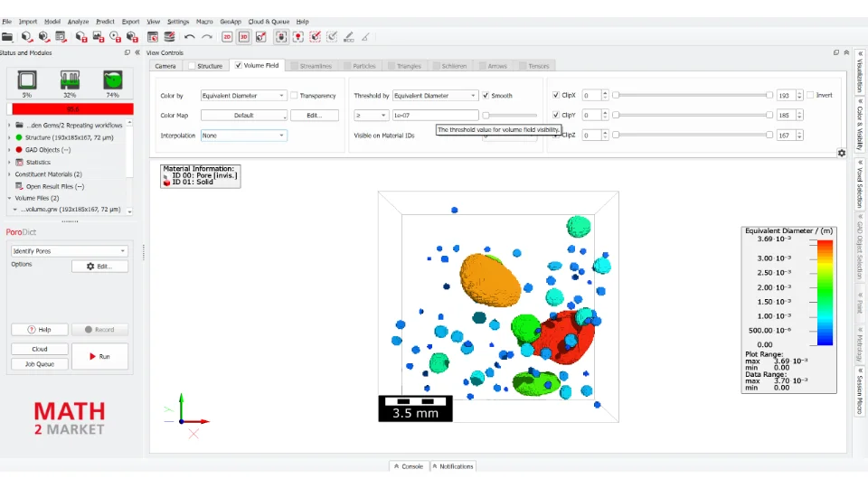The image size is (868, 488).
Task: Toggle the ClipX checkbox
Action: point(556,95)
